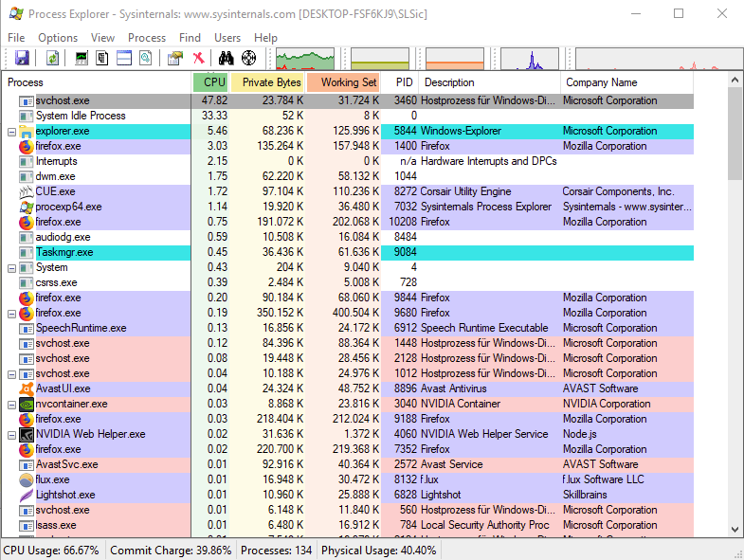Click the orange physical memory graph
The image size is (744, 560).
tap(455, 59)
